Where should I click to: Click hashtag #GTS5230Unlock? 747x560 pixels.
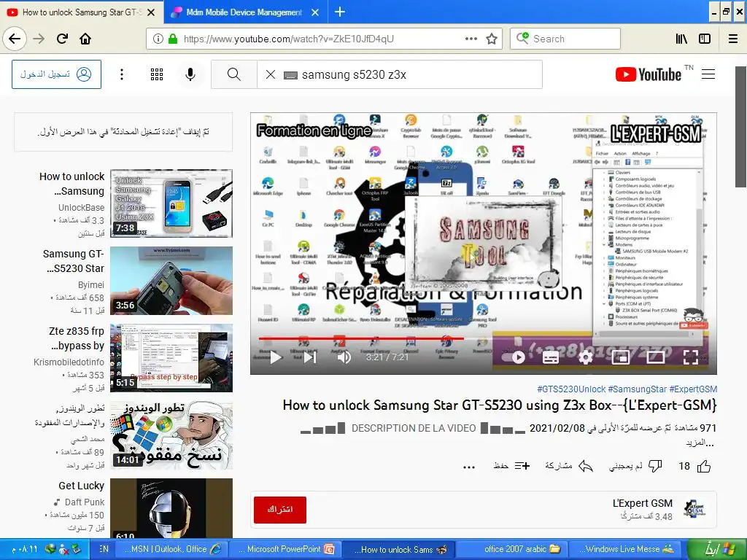point(570,389)
